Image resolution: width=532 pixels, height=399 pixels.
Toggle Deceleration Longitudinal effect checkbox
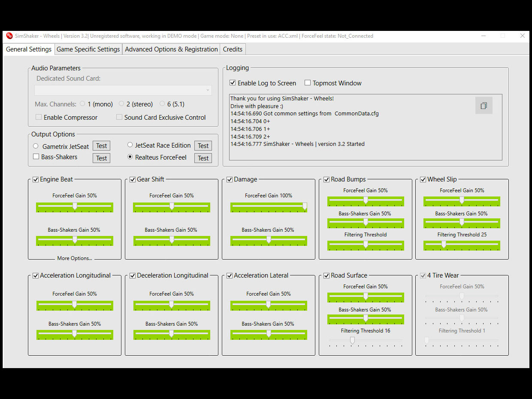[133, 275]
